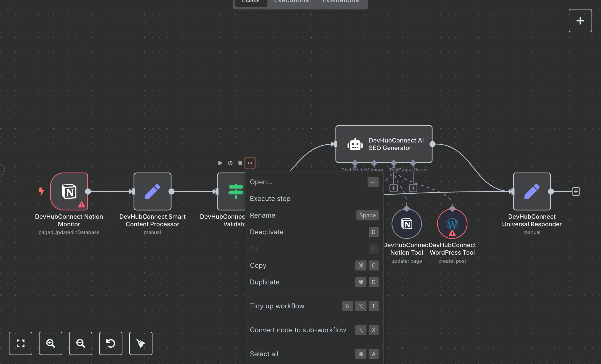Zoom in on the workflow canvas

click(50, 343)
